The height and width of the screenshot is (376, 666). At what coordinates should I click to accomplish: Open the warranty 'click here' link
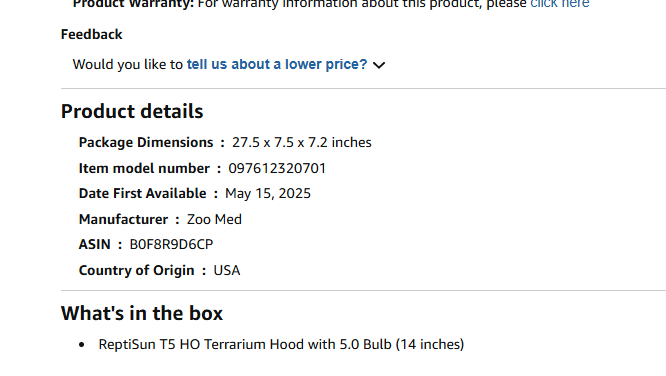pos(559,4)
